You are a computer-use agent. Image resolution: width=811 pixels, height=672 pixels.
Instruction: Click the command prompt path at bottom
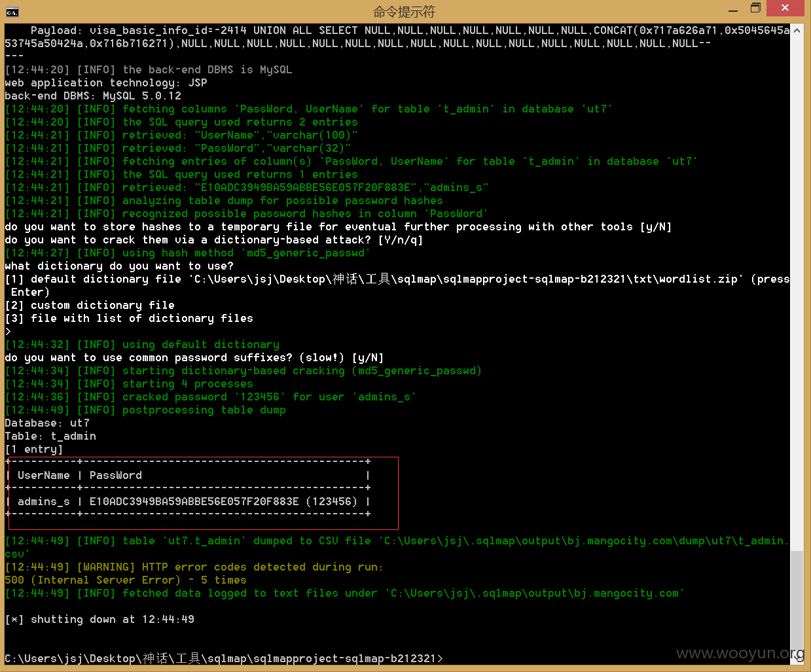click(x=224, y=658)
